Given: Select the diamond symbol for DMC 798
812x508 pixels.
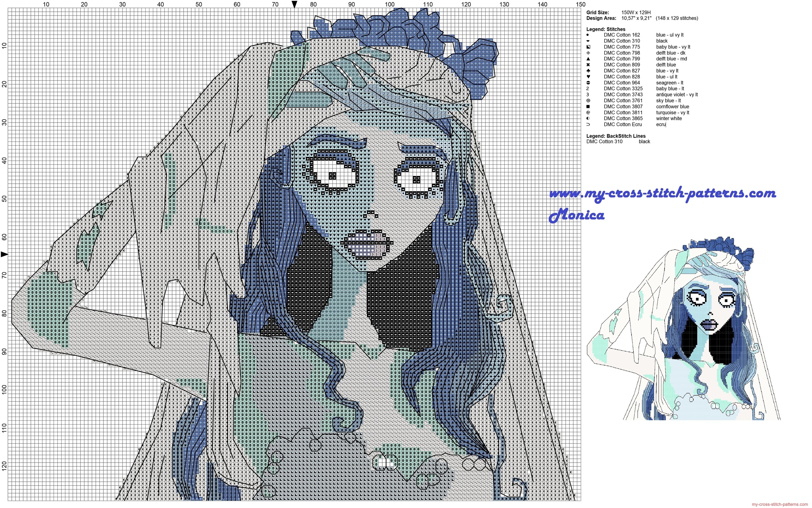Looking at the screenshot, I should (x=588, y=53).
